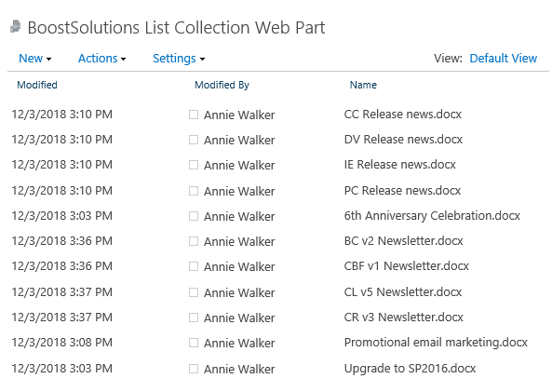552x392 pixels.
Task: Open PC Release news.docx document
Action: (402, 191)
